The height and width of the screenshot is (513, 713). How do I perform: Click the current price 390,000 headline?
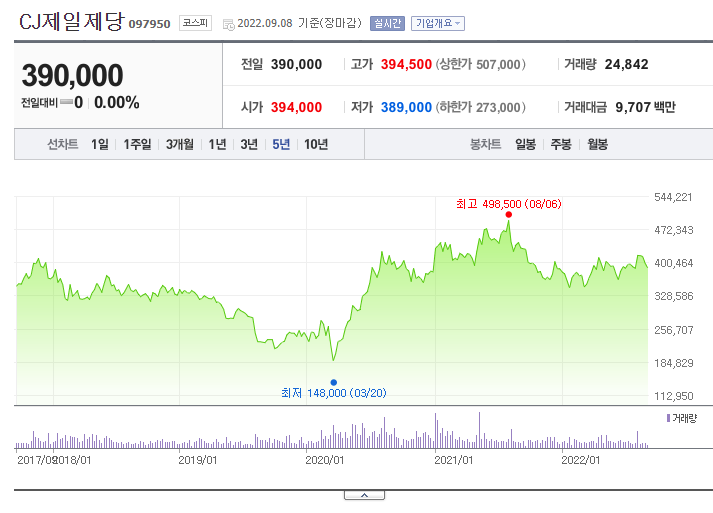click(x=72, y=75)
